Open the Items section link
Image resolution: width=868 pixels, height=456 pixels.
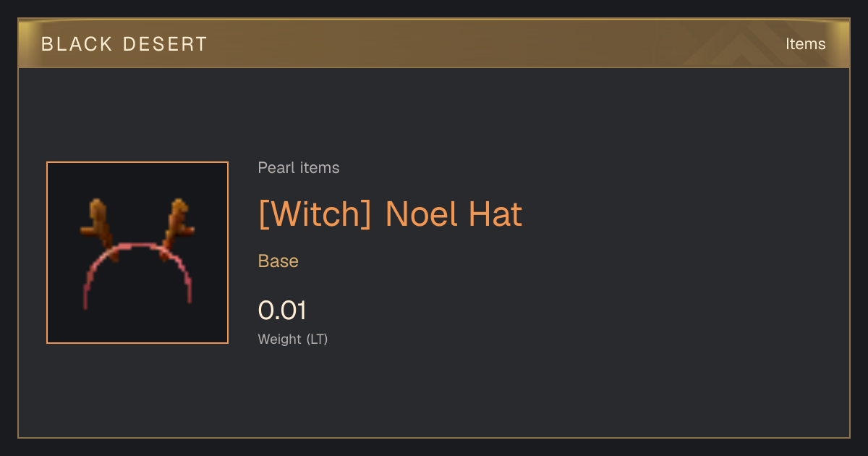805,44
